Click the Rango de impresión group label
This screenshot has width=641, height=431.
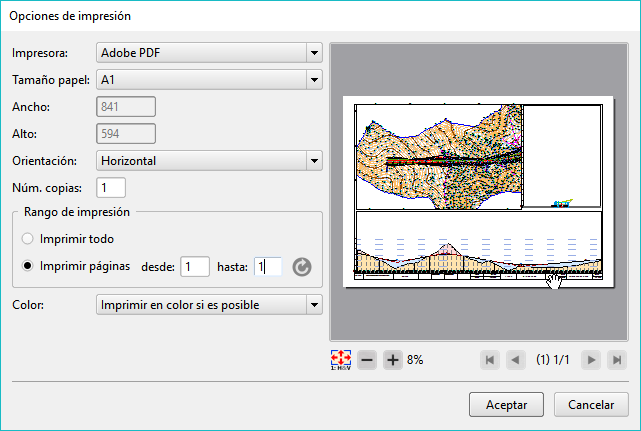pyautogui.click(x=77, y=212)
